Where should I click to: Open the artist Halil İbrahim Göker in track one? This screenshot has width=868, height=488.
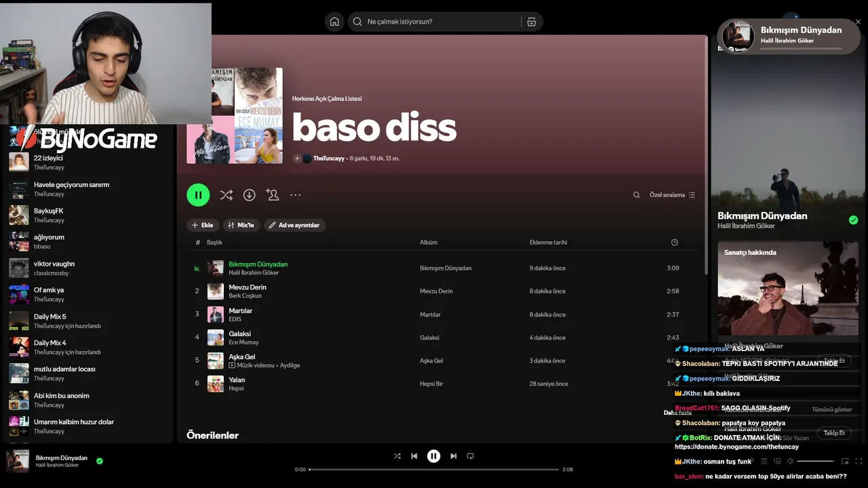coord(254,273)
